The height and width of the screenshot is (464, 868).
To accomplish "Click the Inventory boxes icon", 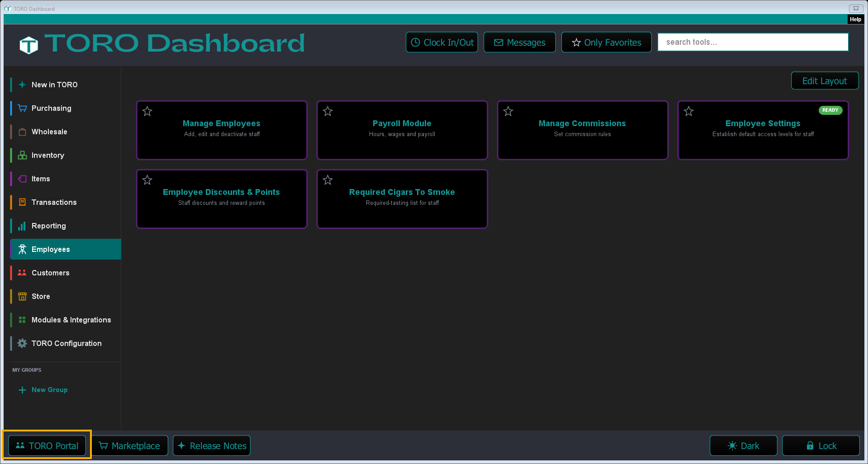I will 22,155.
